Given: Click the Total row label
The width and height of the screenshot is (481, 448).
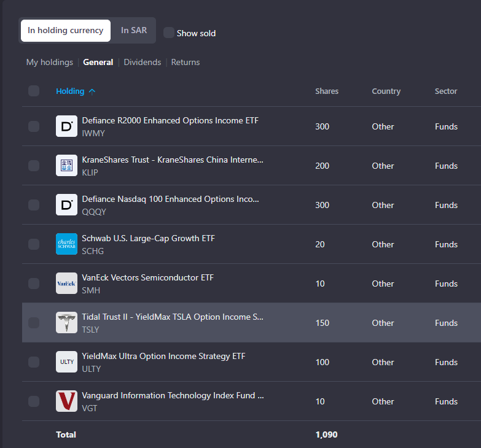Looking at the screenshot, I should 66,434.
